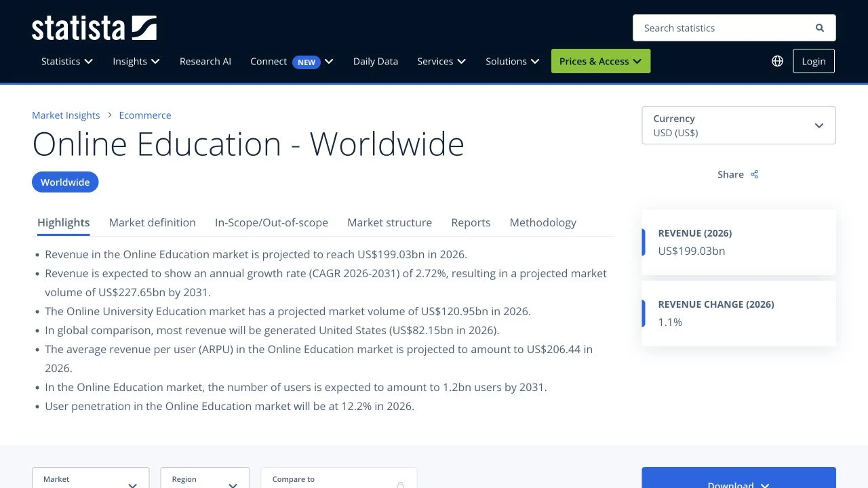Click the Revenue (2026) card
This screenshot has width=868, height=488.
point(738,242)
